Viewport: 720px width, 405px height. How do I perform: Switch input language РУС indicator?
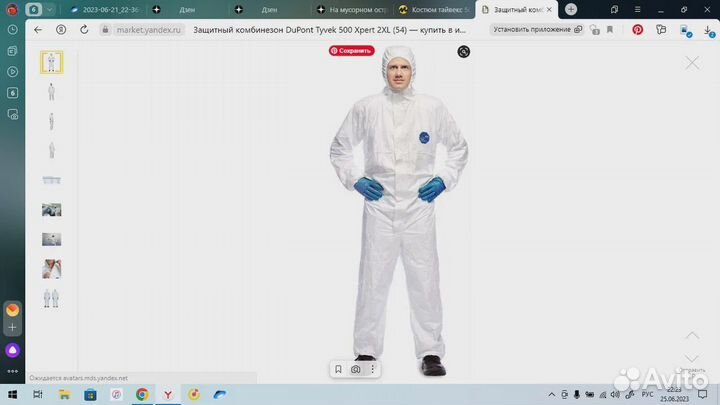tap(647, 394)
